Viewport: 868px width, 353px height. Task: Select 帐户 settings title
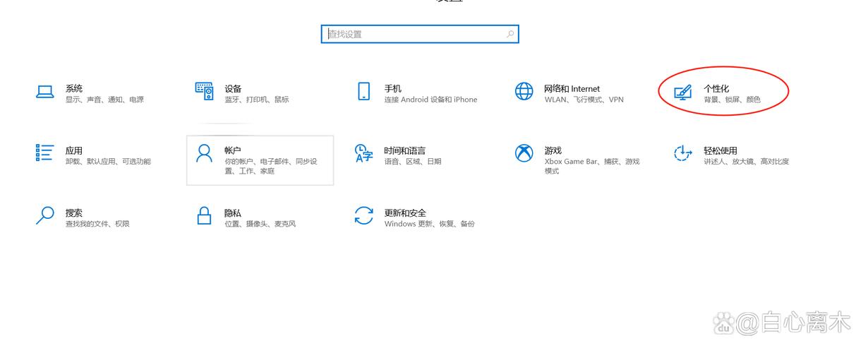coord(233,150)
